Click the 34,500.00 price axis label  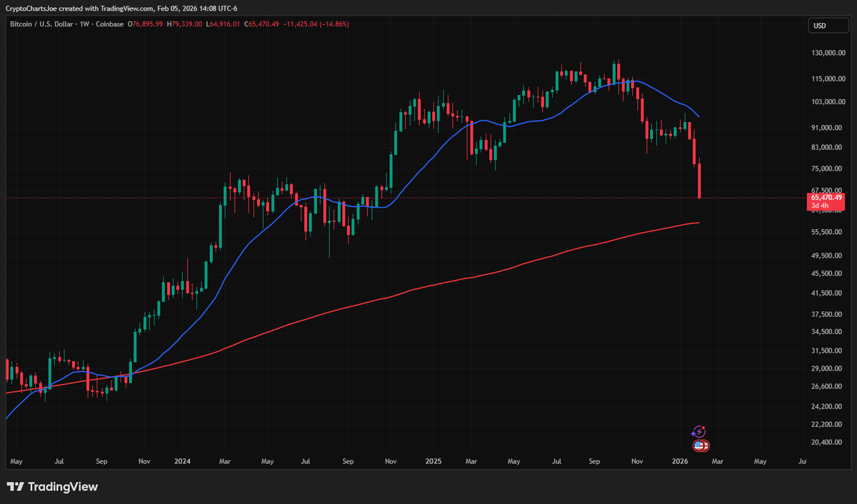tap(828, 332)
